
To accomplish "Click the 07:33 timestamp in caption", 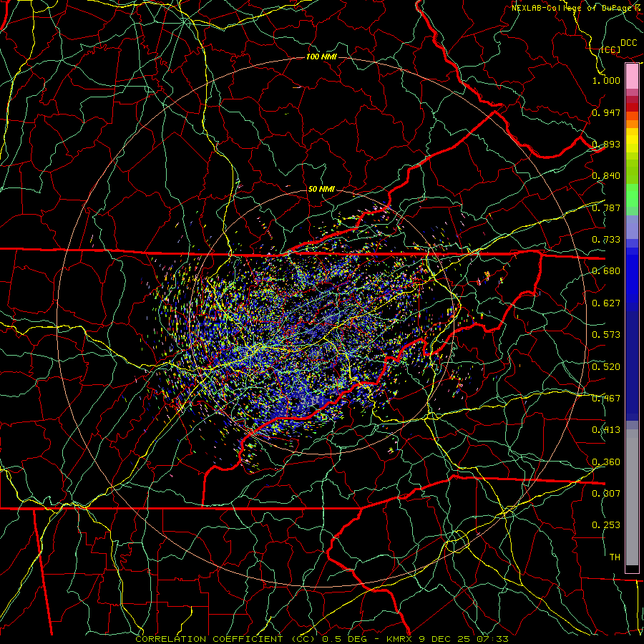I will point(493,639).
